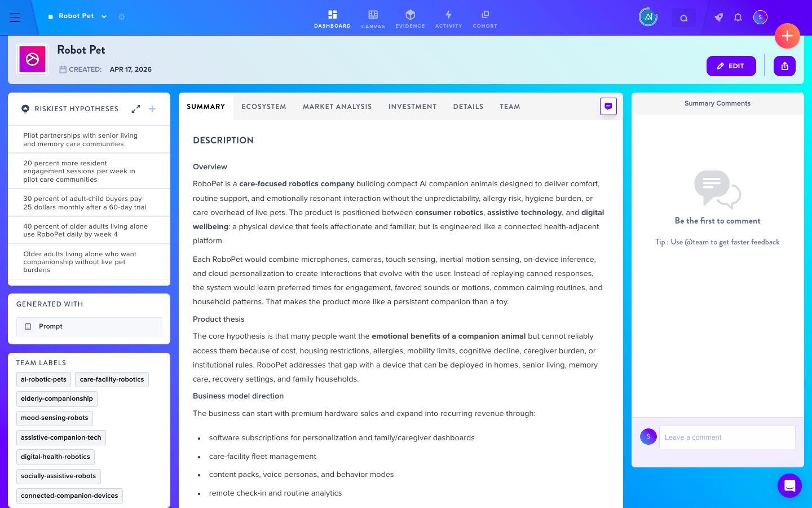Expand the Riskiest Hypotheses panel
Image resolution: width=812 pixels, height=508 pixels.
point(136,109)
